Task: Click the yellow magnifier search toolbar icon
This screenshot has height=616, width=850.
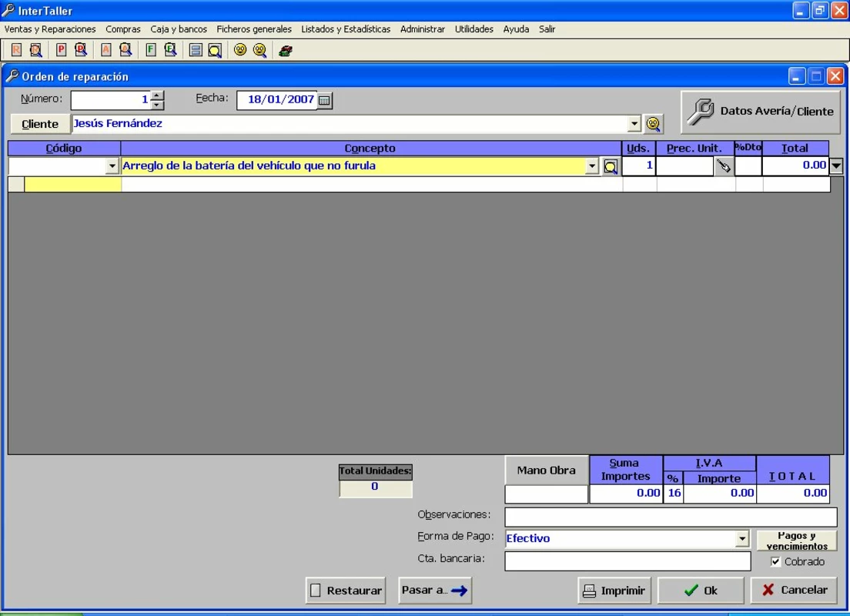Action: [215, 50]
